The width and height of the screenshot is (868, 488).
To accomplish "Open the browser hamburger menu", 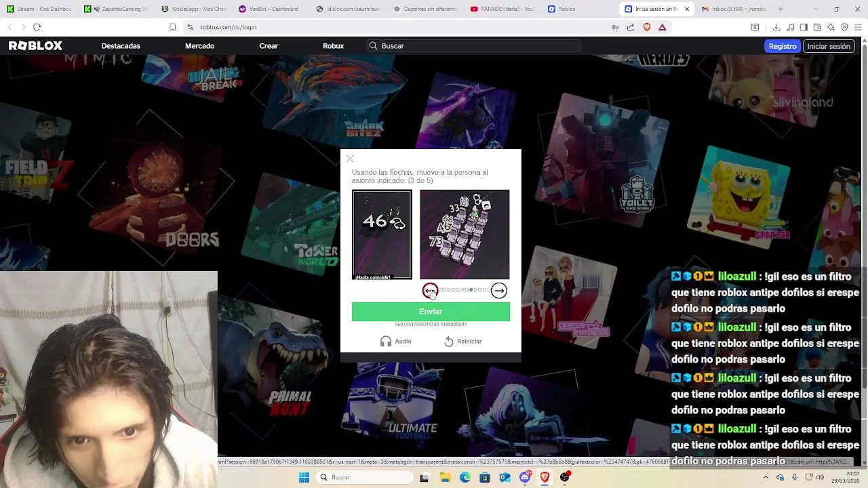I will [x=858, y=27].
